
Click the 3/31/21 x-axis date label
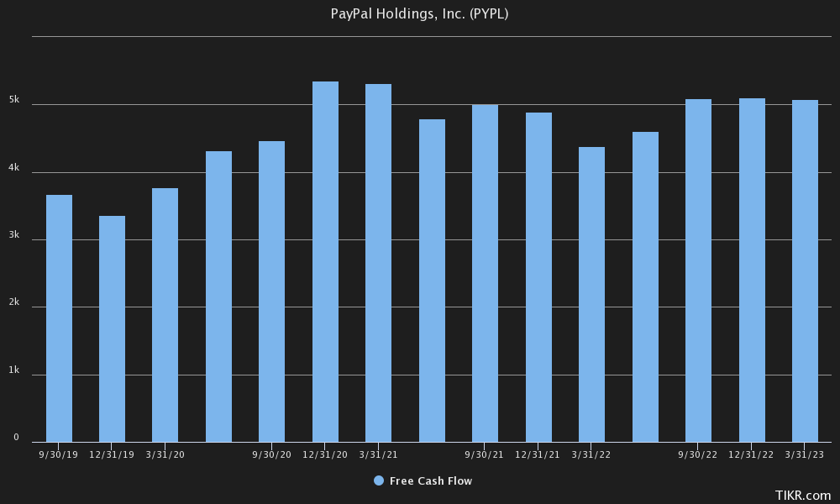tap(378, 454)
